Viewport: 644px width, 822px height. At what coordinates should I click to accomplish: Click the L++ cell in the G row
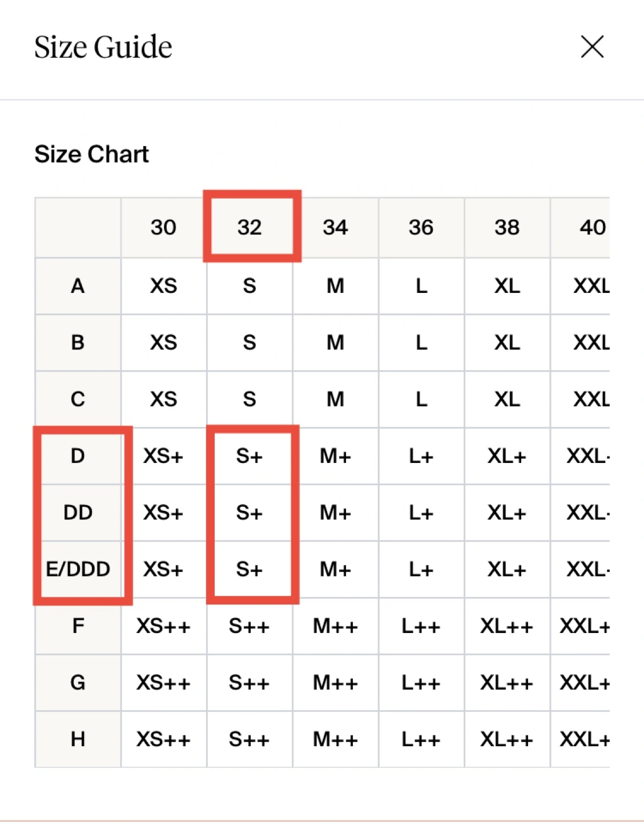421,683
